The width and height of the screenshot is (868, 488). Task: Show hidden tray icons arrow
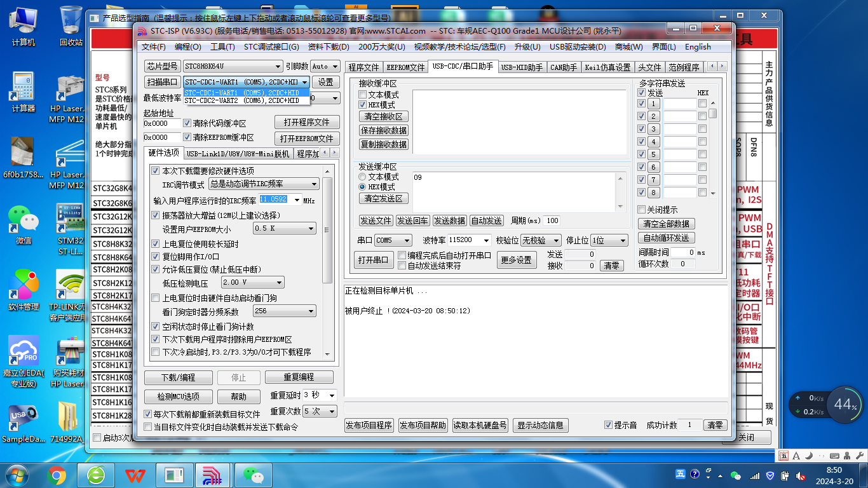pyautogui.click(x=720, y=475)
